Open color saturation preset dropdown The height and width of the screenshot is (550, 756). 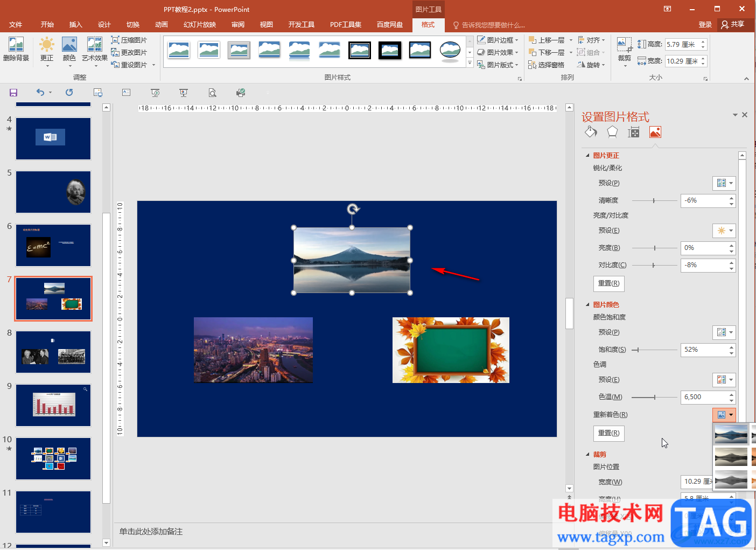pos(724,332)
